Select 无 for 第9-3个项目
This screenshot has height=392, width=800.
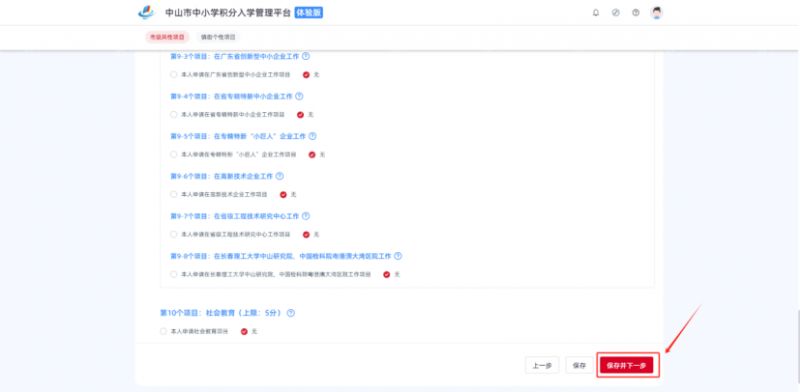pyautogui.click(x=306, y=75)
